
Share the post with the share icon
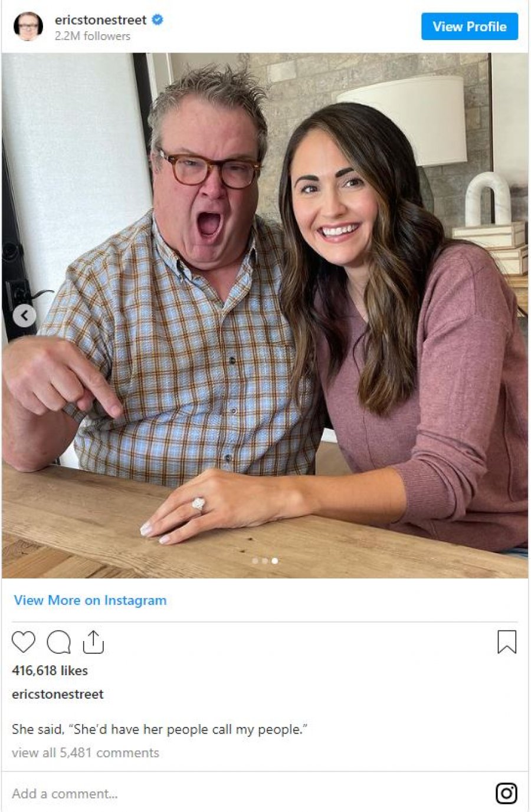tap(93, 642)
